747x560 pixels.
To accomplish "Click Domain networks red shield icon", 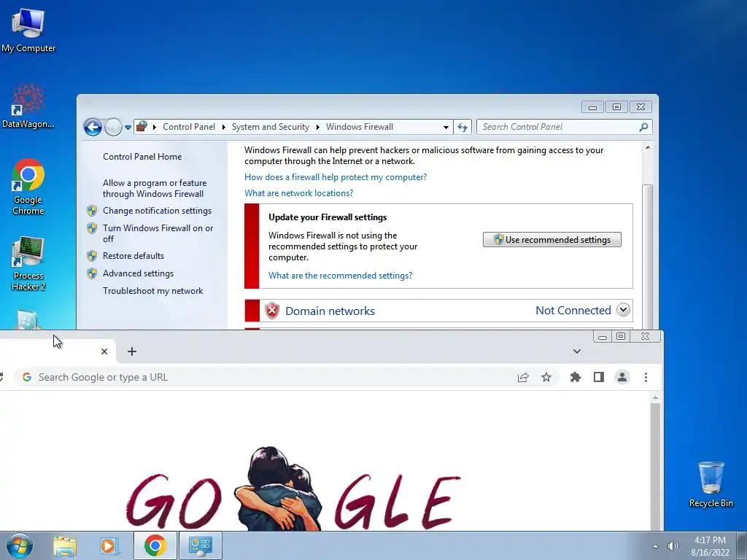I will coord(271,311).
